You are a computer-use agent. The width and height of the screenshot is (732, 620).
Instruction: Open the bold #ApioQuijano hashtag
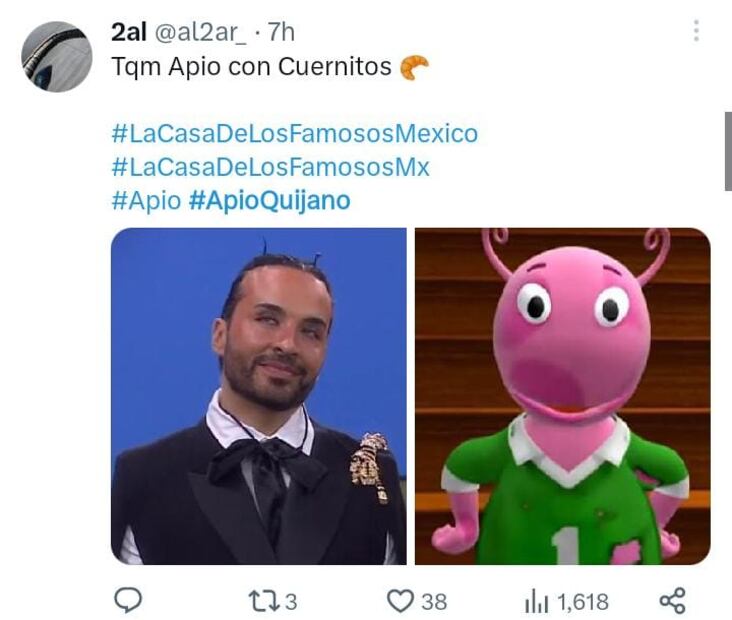[270, 201]
